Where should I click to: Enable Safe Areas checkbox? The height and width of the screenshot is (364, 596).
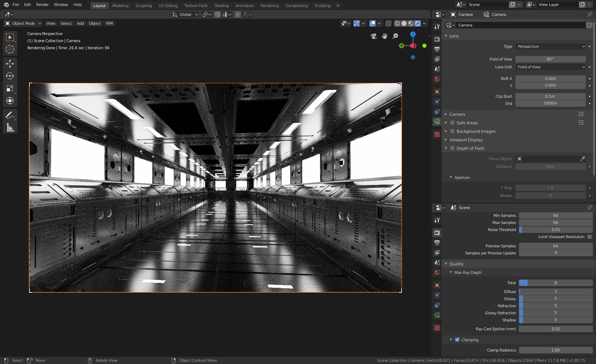(x=452, y=123)
